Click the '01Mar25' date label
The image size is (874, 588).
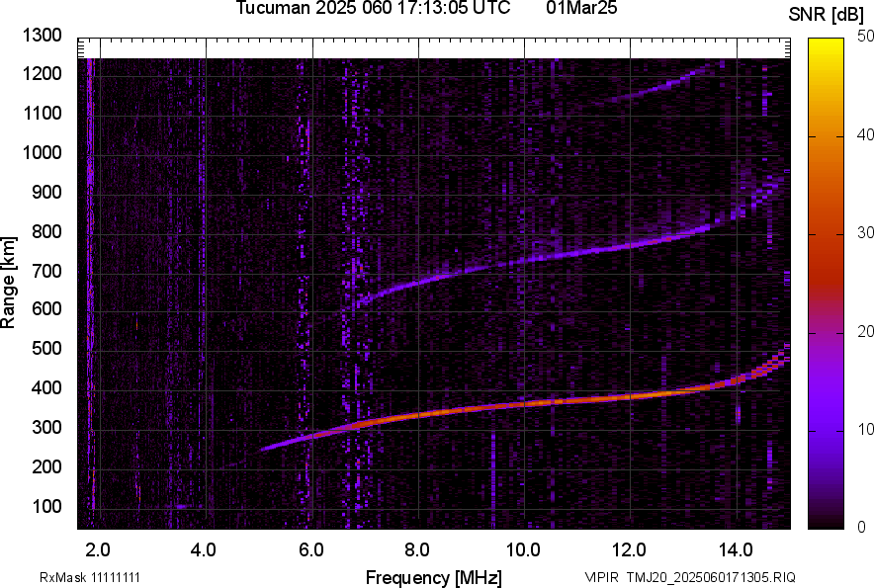pyautogui.click(x=580, y=9)
